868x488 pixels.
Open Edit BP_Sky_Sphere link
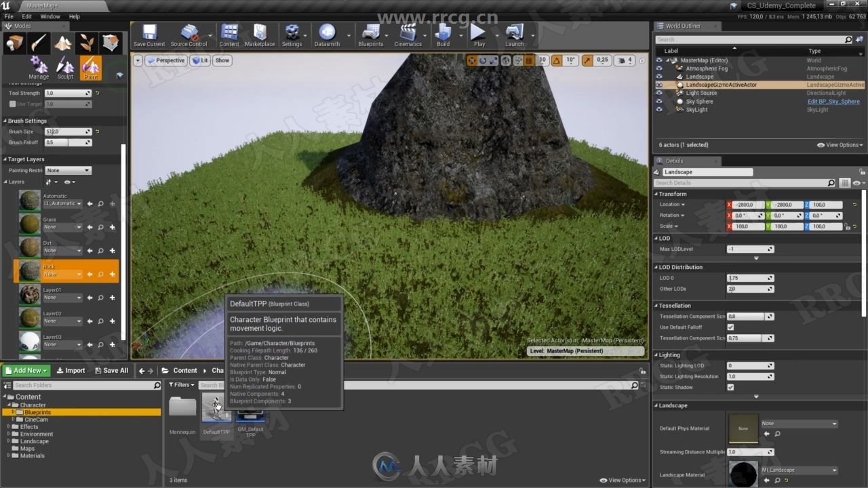833,102
